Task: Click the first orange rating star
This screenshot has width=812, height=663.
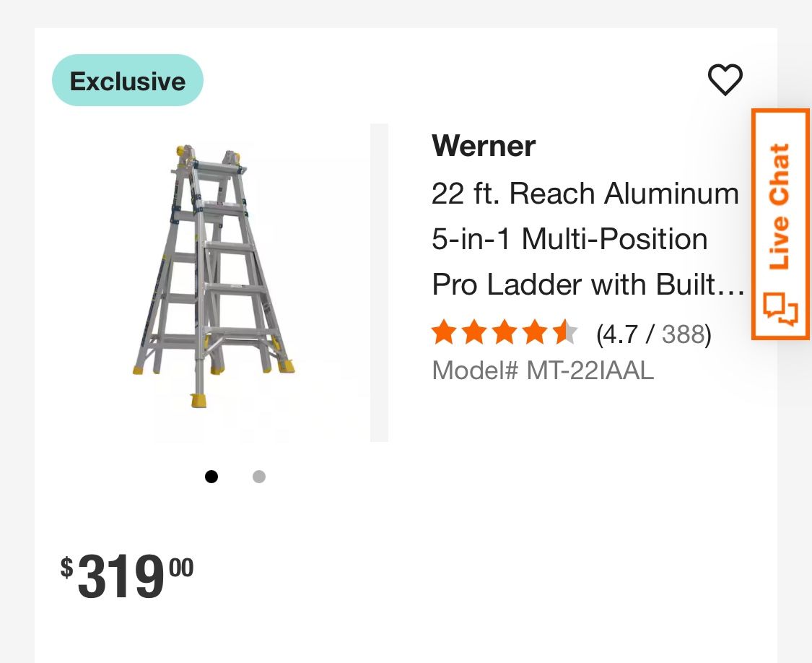Action: [444, 334]
